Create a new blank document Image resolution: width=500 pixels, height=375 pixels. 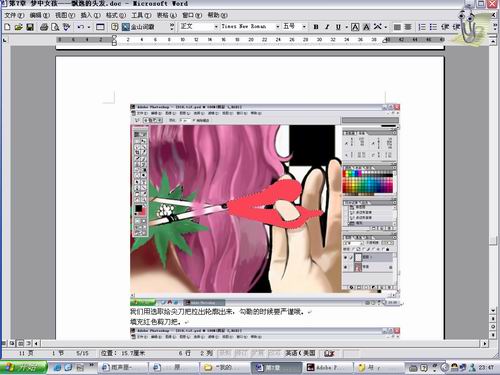(x=8, y=27)
